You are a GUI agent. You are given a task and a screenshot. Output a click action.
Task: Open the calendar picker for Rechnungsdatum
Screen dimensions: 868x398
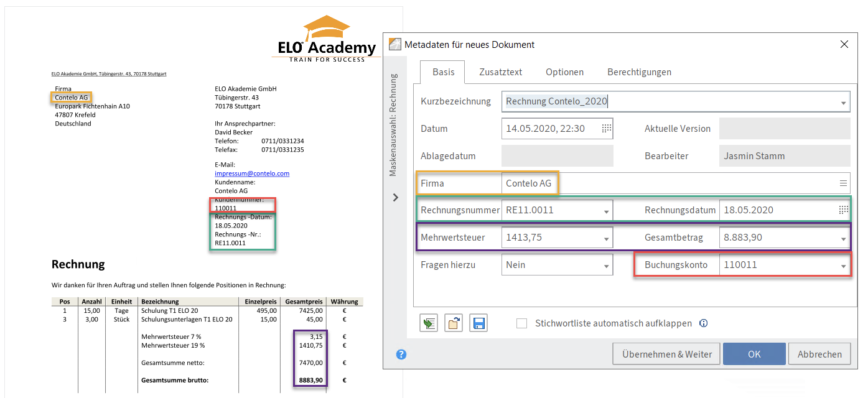[843, 210]
